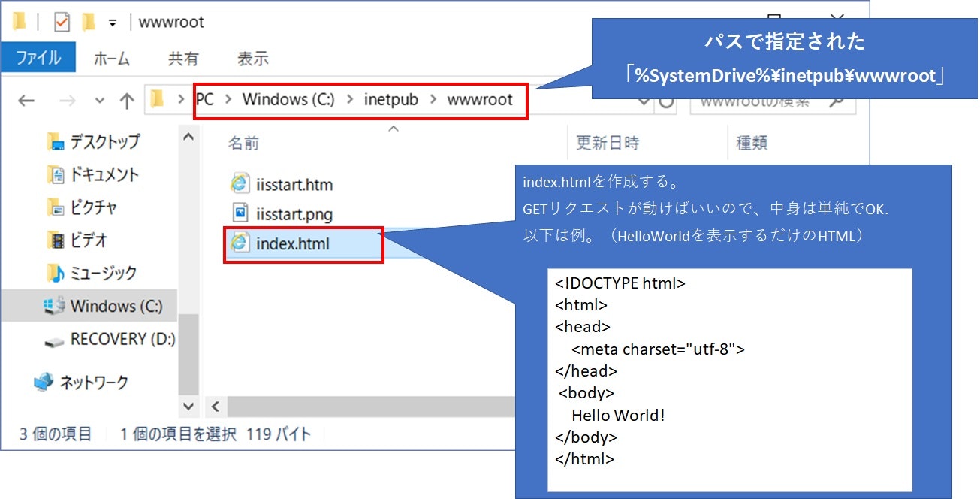Click the ドキュメント folder icon
This screenshot has width=980, height=499.
click(56, 174)
